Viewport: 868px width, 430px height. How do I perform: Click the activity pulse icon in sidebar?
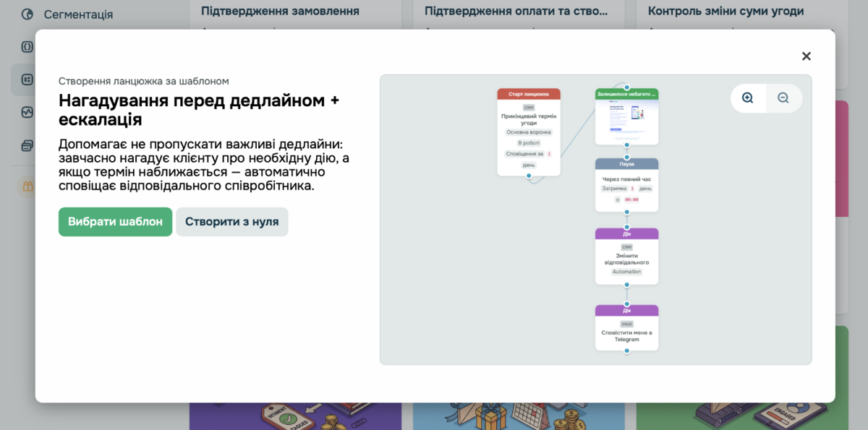point(27,112)
